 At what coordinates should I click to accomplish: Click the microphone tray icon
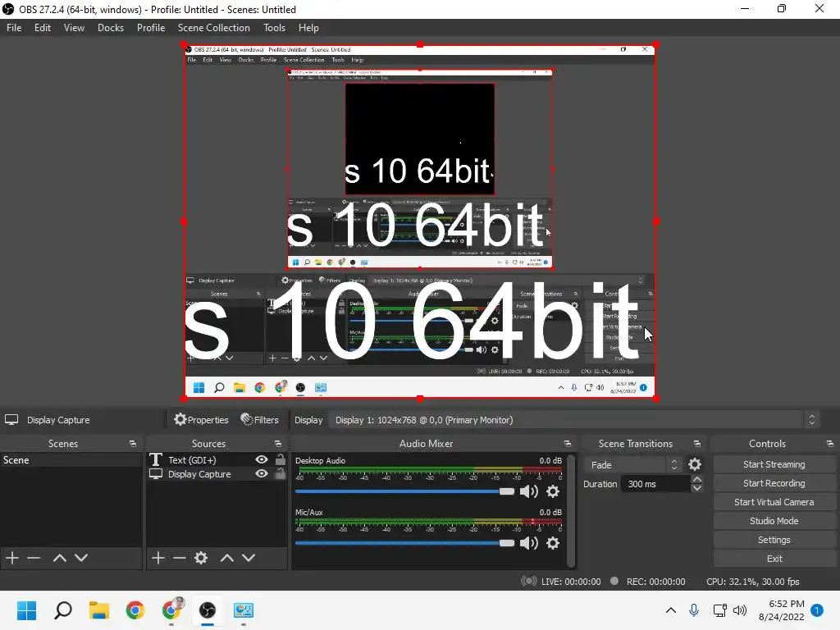[x=694, y=610]
